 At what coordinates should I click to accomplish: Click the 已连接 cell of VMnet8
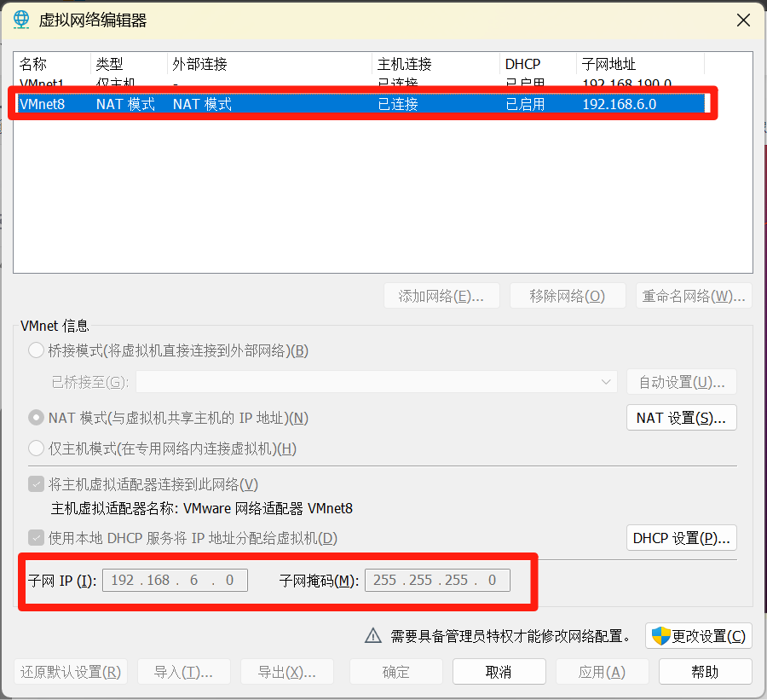pos(398,104)
